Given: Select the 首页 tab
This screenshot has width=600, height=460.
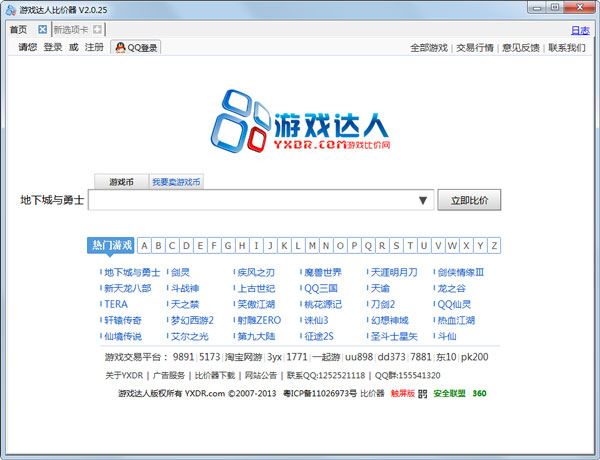Looking at the screenshot, I should point(18,29).
